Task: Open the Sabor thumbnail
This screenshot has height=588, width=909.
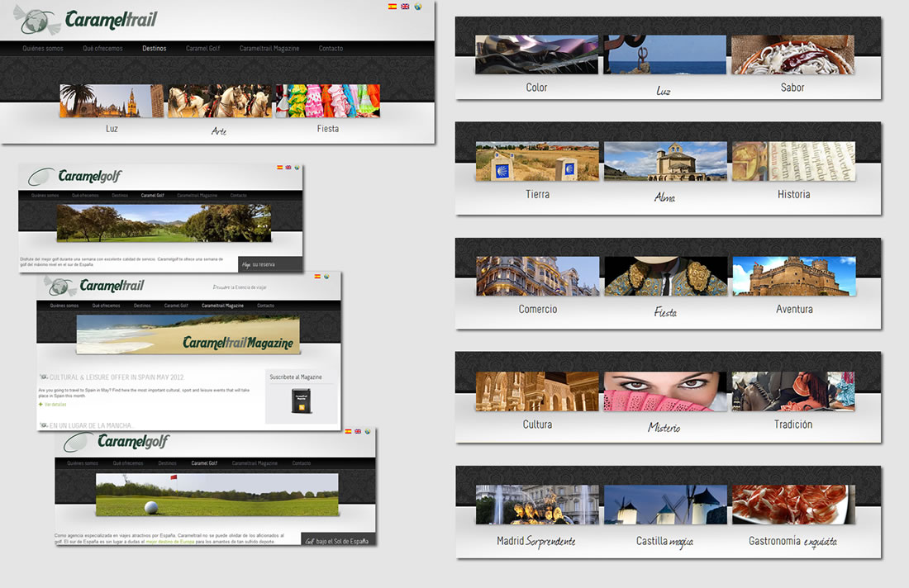Action: pyautogui.click(x=792, y=55)
